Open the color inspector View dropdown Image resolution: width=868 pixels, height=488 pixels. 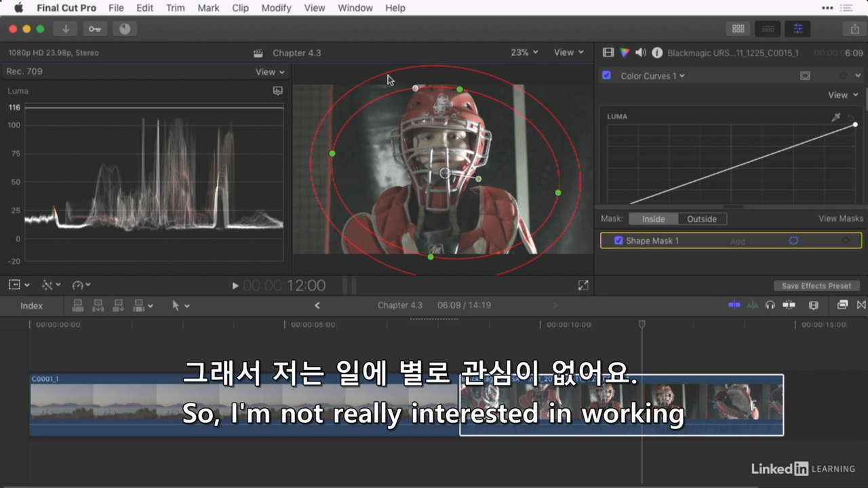tap(843, 95)
